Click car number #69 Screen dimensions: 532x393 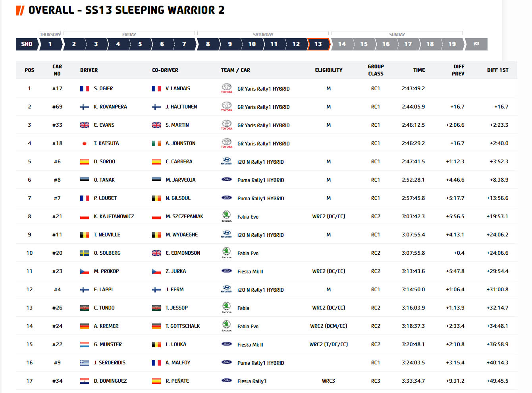click(x=57, y=107)
